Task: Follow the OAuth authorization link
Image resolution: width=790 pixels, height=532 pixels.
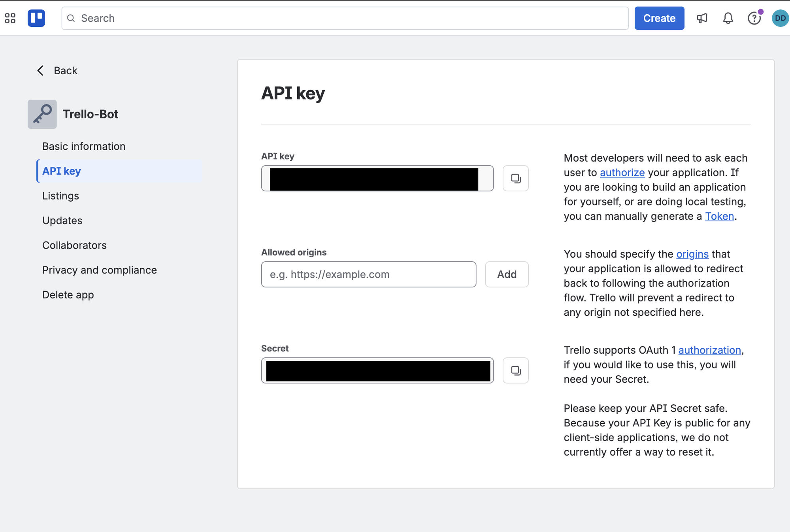Action: [710, 350]
